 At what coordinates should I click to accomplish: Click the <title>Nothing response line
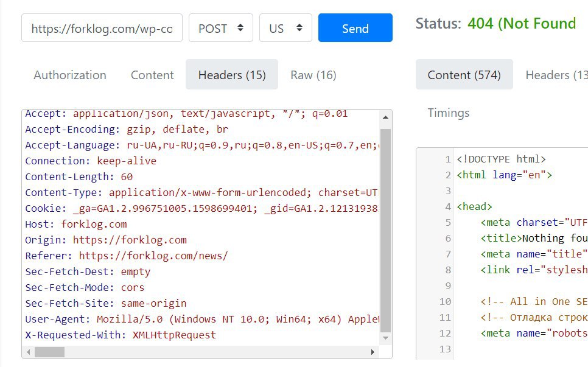click(534, 238)
